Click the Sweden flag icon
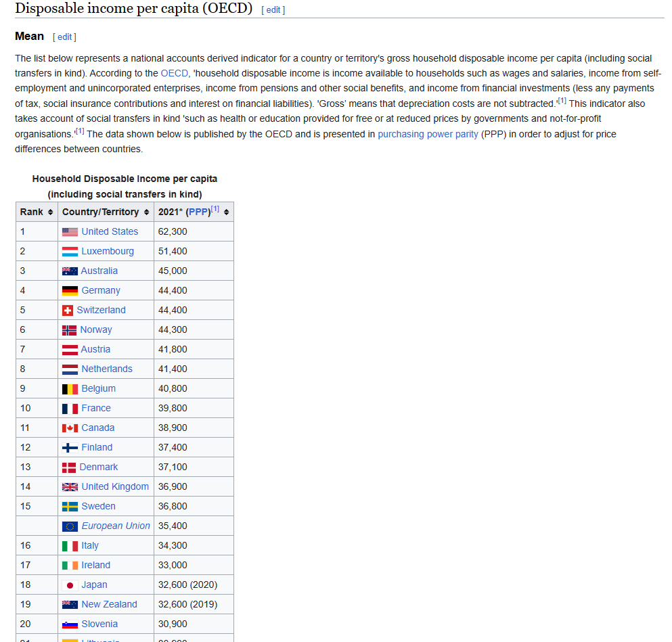This screenshot has height=642, width=672. (70, 507)
